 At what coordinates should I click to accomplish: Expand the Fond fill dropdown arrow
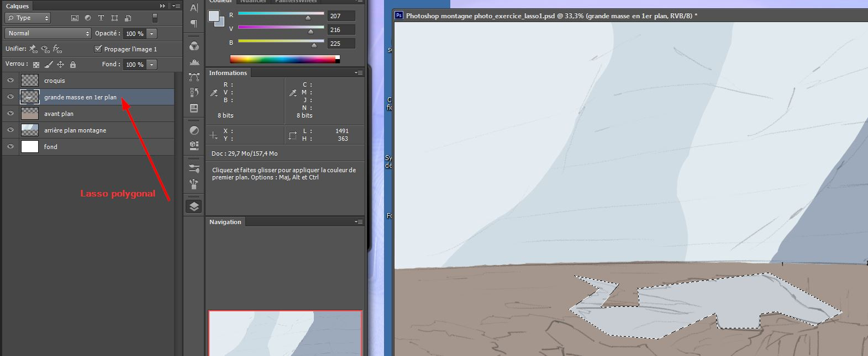(x=152, y=65)
